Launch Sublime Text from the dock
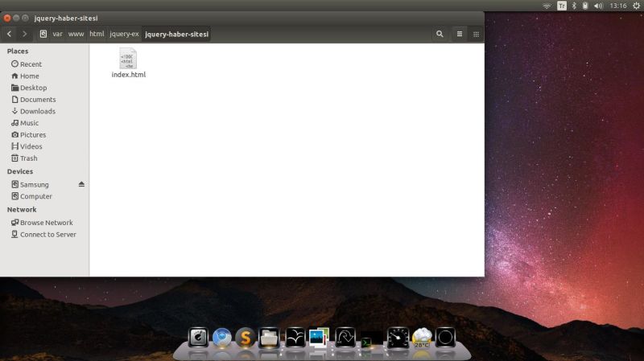The width and height of the screenshot is (644, 361). pos(246,338)
